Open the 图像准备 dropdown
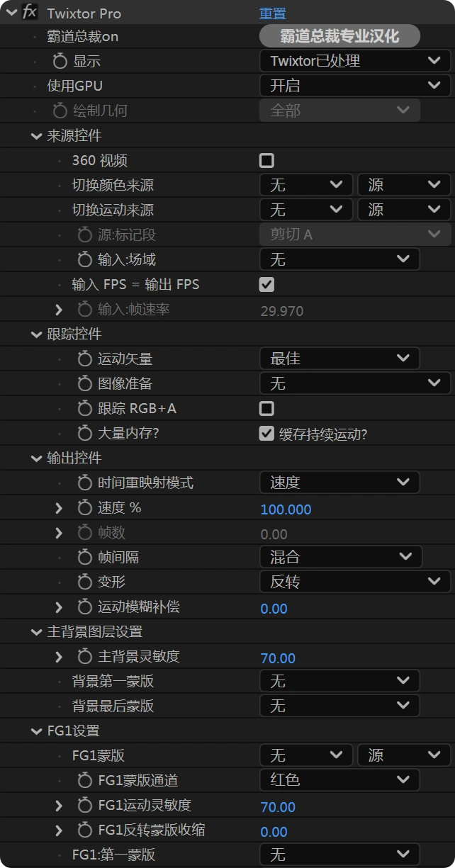 [x=355, y=383]
